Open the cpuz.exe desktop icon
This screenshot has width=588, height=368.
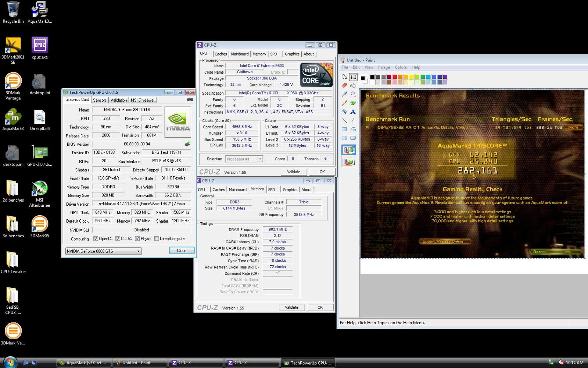40,48
